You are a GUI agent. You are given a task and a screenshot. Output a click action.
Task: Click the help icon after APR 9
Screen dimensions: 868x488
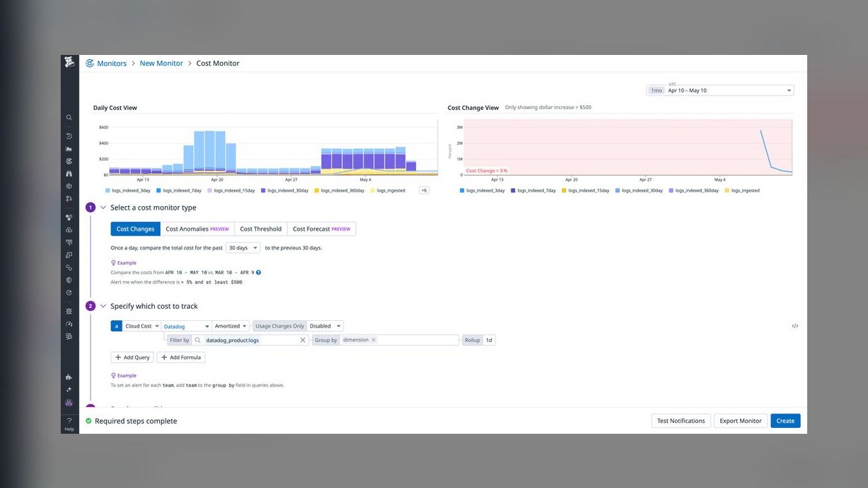(258, 273)
